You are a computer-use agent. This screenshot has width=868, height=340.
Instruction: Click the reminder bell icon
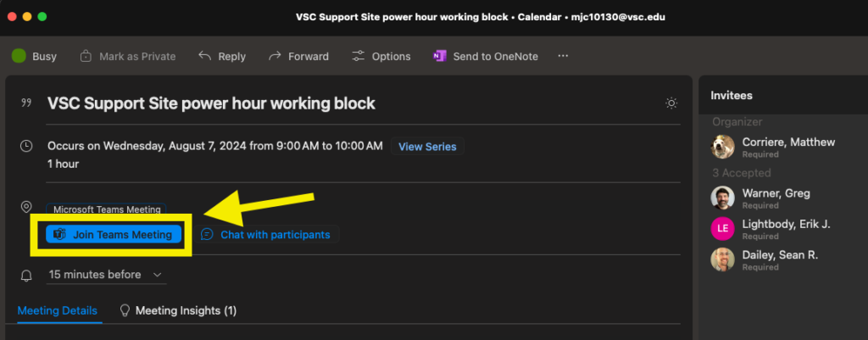[x=26, y=276]
